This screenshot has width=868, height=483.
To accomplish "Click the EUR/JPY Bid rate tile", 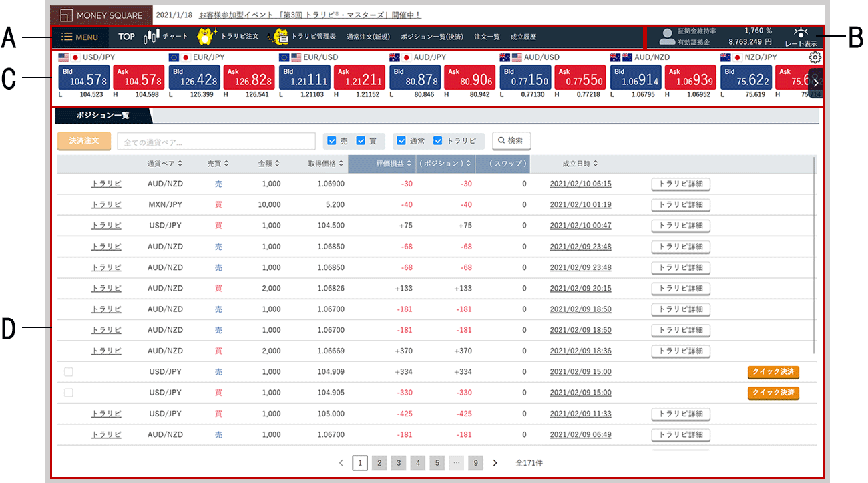I will click(194, 77).
